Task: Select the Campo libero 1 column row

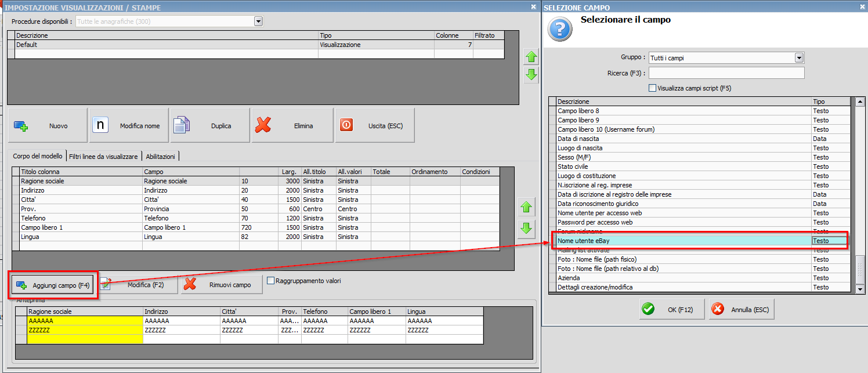Action: [256, 227]
